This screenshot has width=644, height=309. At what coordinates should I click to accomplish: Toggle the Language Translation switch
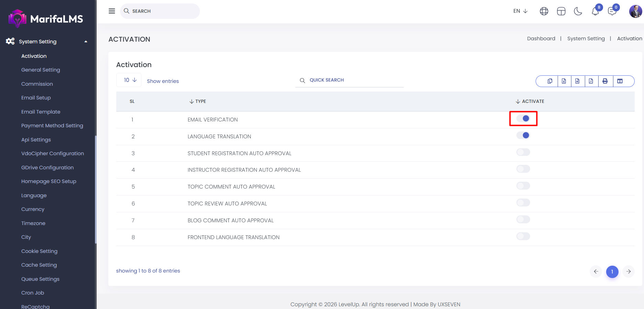coord(523,136)
